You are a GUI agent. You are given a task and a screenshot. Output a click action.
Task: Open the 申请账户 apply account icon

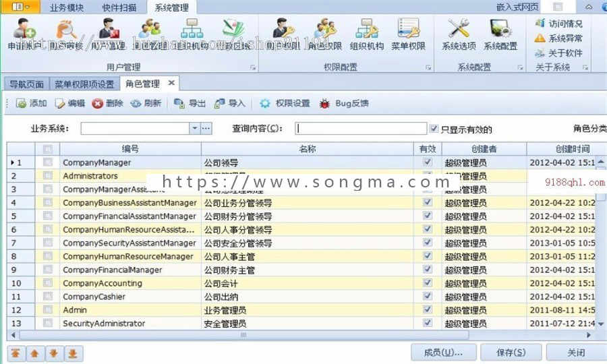pos(24,35)
